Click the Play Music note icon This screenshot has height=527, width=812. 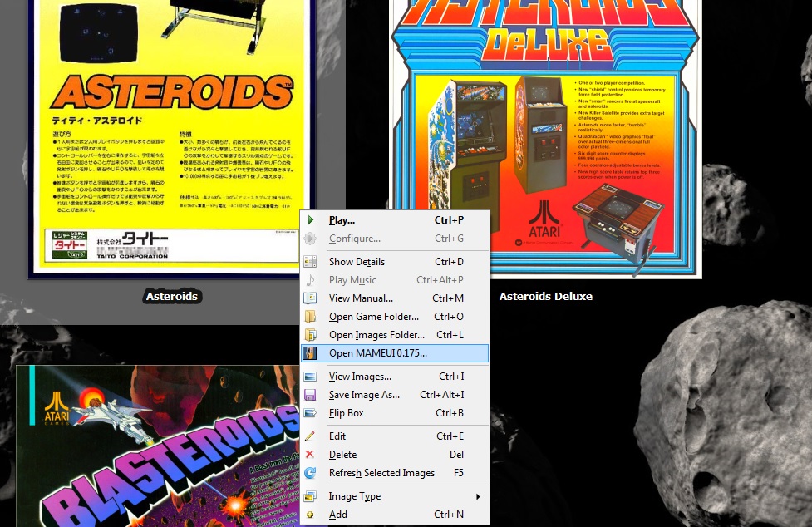point(310,280)
